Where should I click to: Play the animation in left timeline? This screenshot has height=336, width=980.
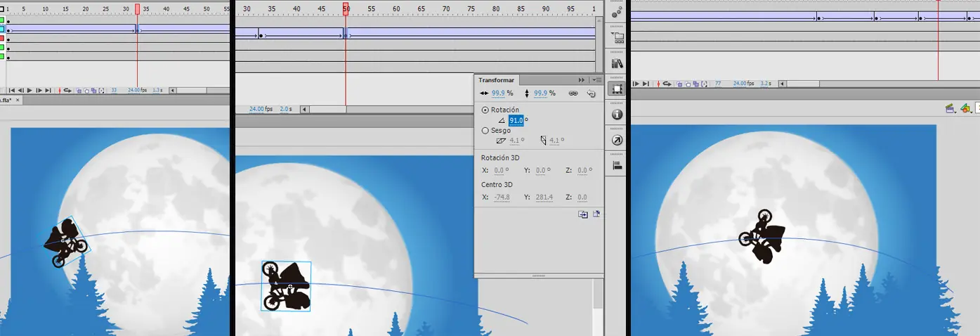[x=30, y=91]
